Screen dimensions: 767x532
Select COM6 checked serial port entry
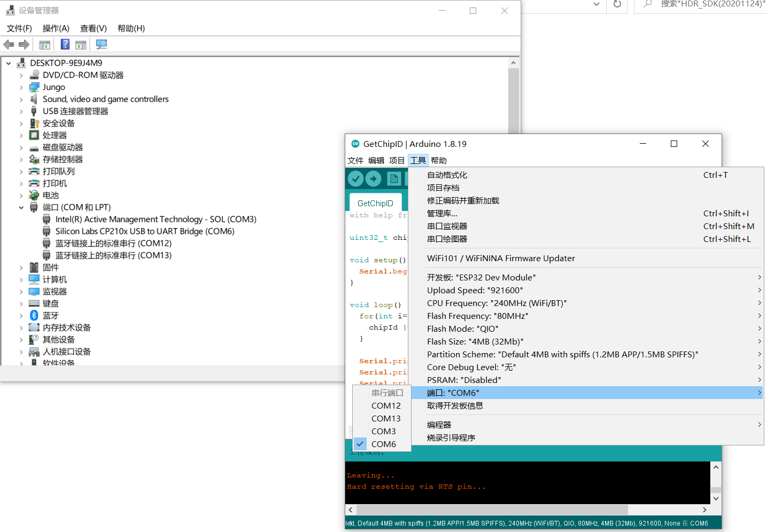[x=382, y=444]
